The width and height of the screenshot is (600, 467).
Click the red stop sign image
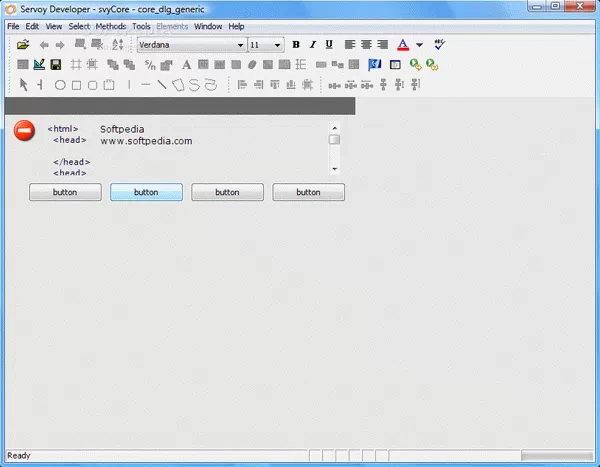(24, 131)
